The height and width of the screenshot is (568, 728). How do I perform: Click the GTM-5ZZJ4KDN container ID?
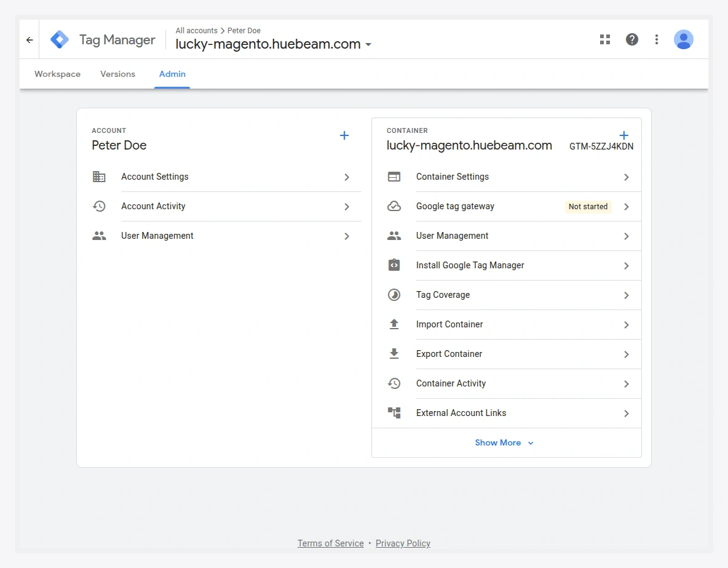(x=601, y=146)
